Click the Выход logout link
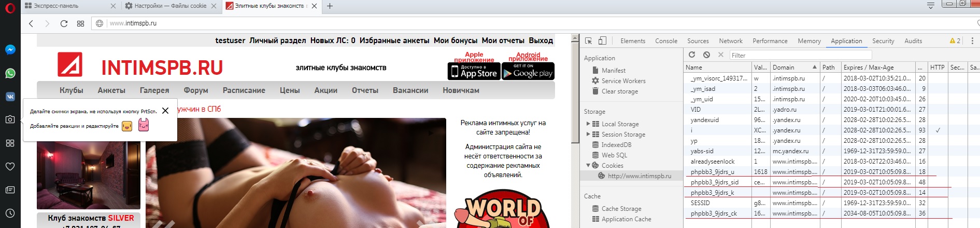The width and height of the screenshot is (980, 228). [541, 41]
